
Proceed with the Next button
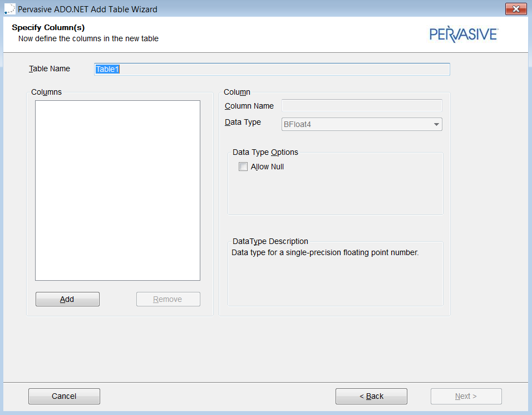point(466,396)
